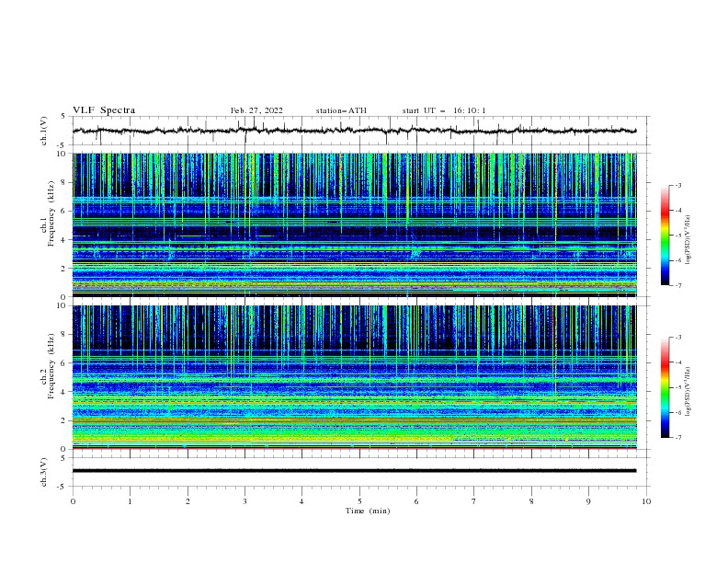Click the 'Time (min)' axis label
728x563 pixels.
tap(368, 511)
